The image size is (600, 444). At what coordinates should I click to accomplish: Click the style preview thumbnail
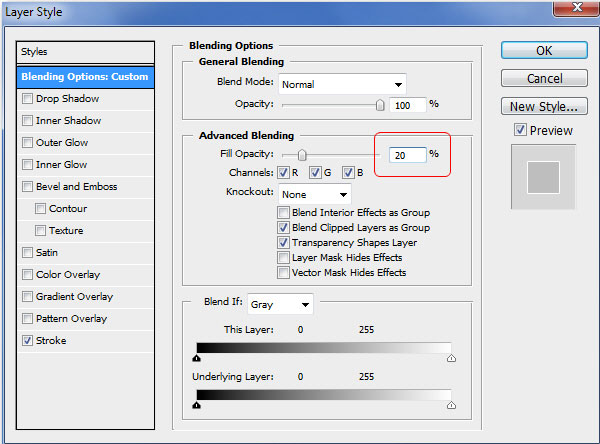click(543, 177)
